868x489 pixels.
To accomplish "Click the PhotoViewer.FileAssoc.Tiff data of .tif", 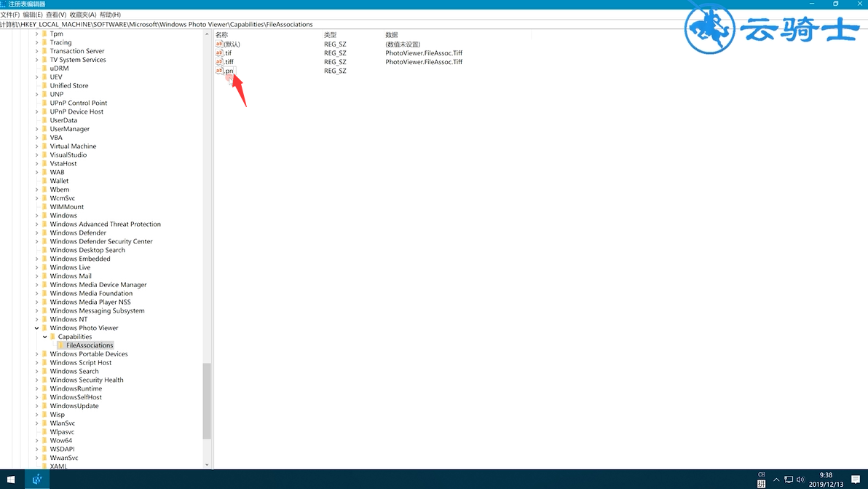I will (x=424, y=53).
